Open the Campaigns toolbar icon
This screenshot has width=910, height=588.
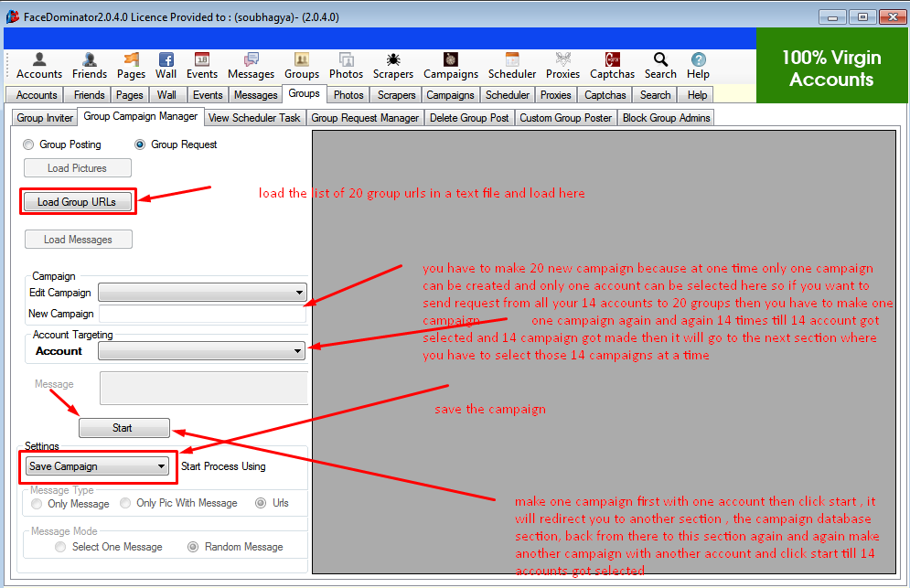click(451, 66)
